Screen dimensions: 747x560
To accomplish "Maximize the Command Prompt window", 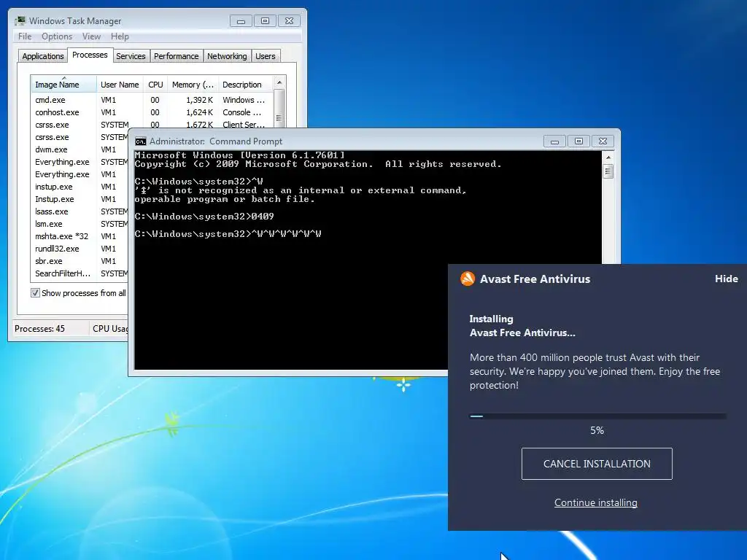I will point(578,141).
